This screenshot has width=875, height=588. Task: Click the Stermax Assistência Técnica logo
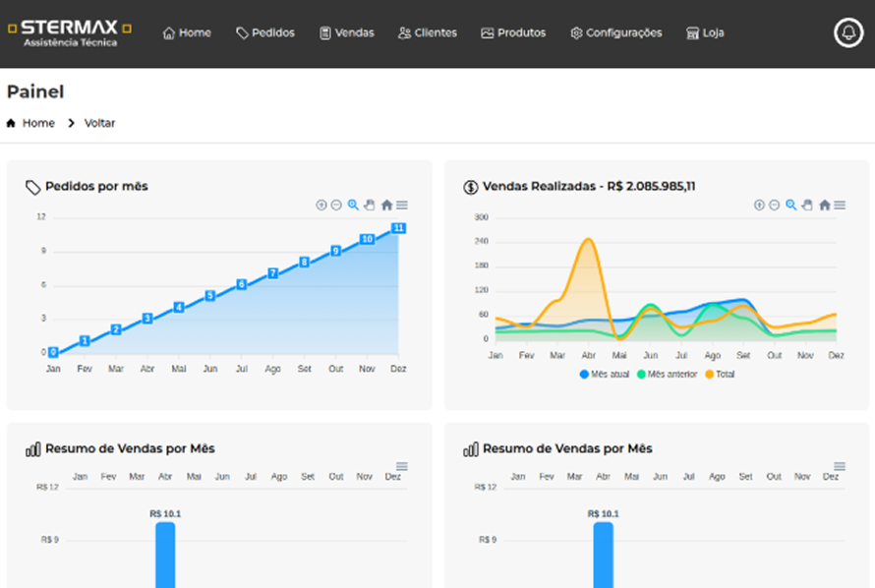pos(69,32)
